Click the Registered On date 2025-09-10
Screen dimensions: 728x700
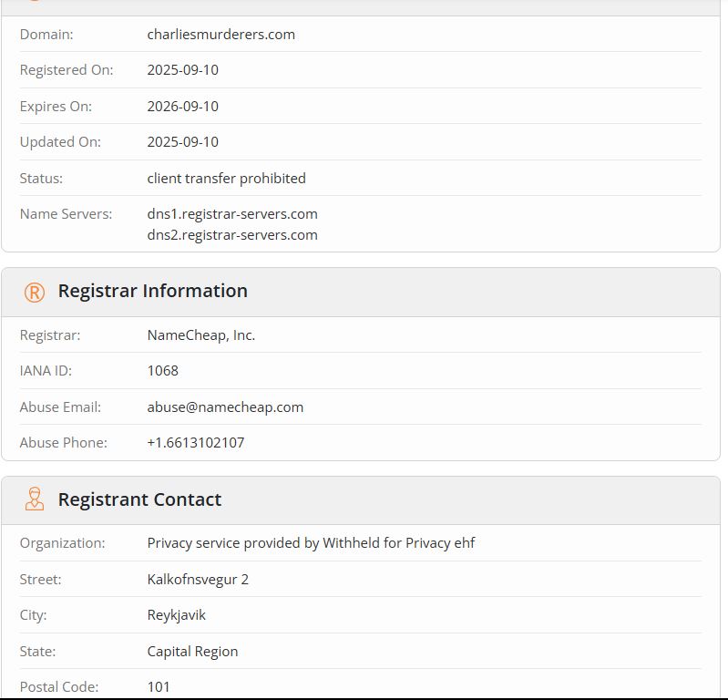pos(182,70)
